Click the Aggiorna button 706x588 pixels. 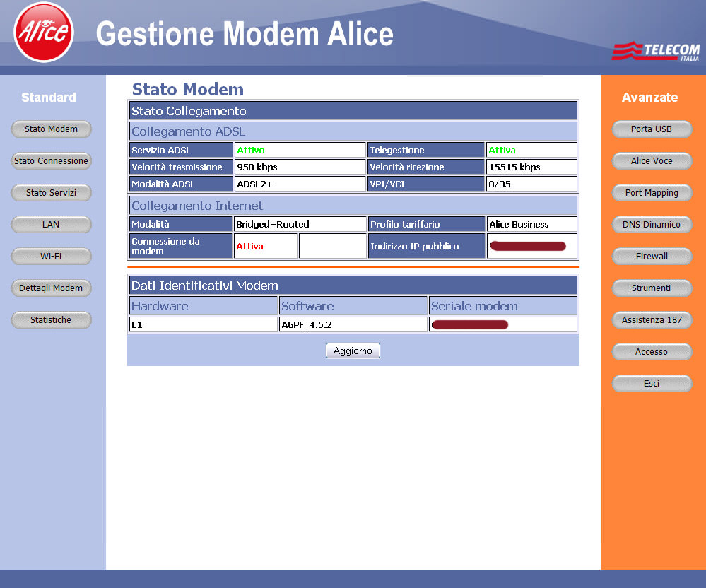pyautogui.click(x=353, y=351)
